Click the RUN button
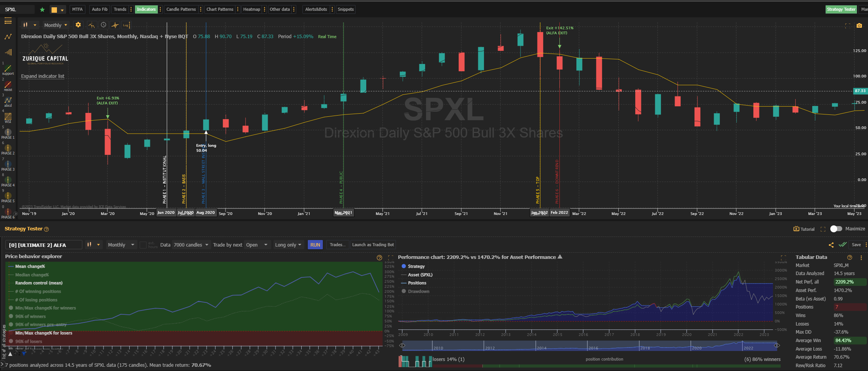This screenshot has width=868, height=371. (315, 245)
